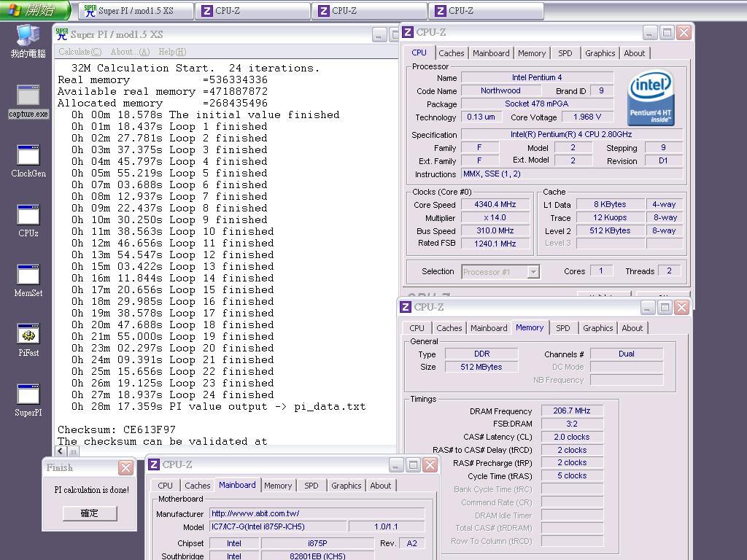
Task: Open the SPD tab in the top CPU-Z window
Action: pyautogui.click(x=565, y=53)
